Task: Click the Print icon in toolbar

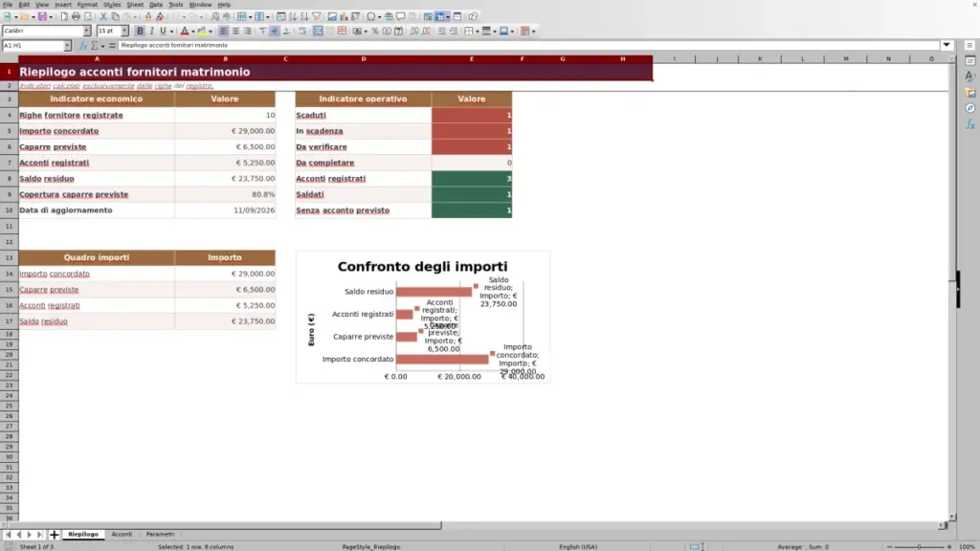Action: click(76, 16)
